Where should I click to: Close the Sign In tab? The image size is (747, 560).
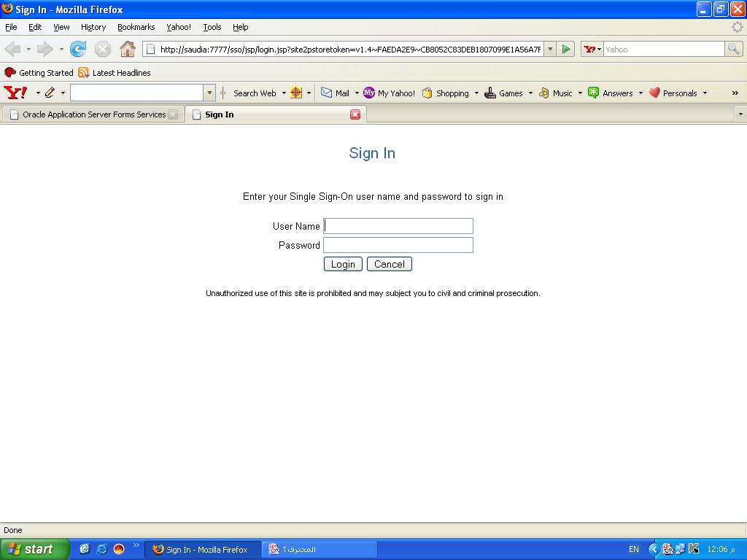coord(355,114)
